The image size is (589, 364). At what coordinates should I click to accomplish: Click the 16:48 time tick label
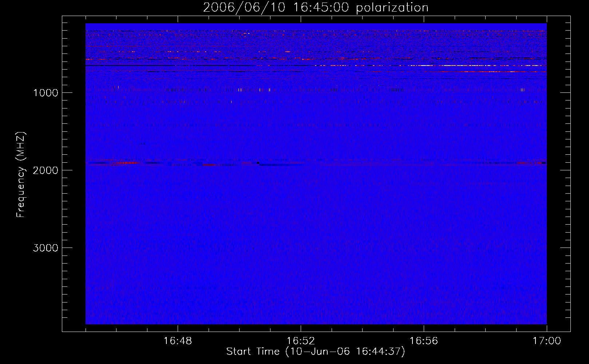[178, 341]
